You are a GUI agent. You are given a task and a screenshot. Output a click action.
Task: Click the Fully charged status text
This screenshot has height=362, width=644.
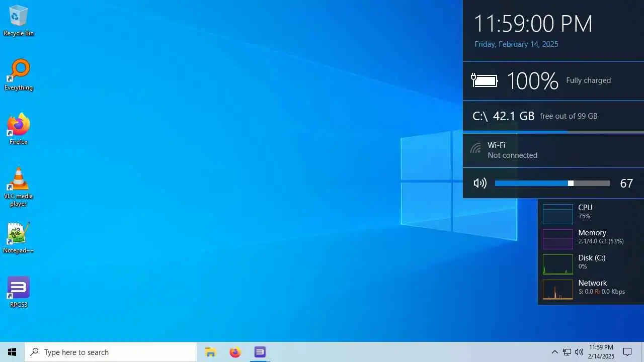coord(588,80)
